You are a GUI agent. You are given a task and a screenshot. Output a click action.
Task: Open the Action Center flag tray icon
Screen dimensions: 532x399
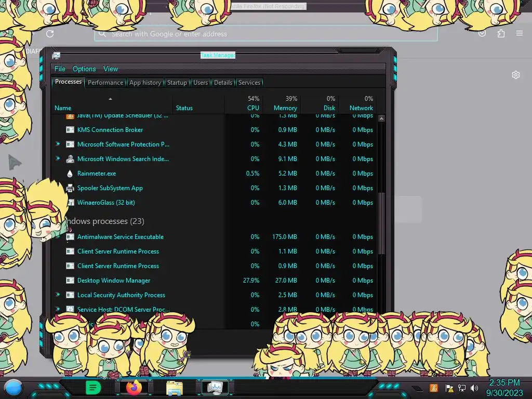(449, 388)
